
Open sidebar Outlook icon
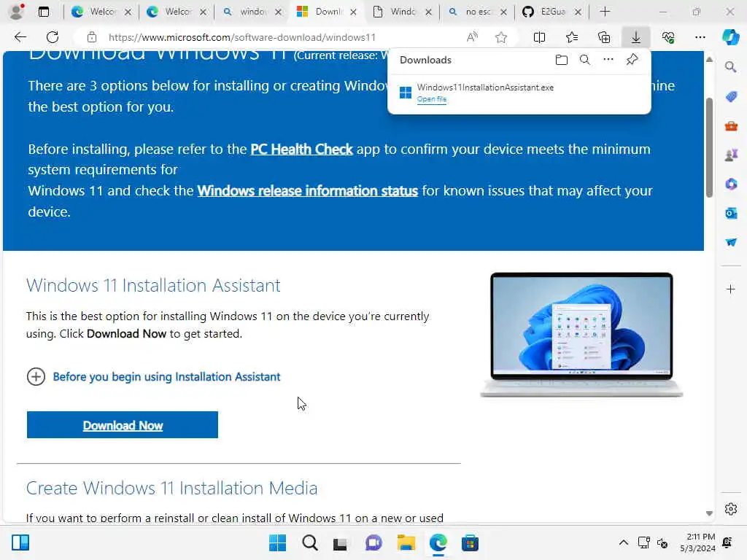[731, 214]
